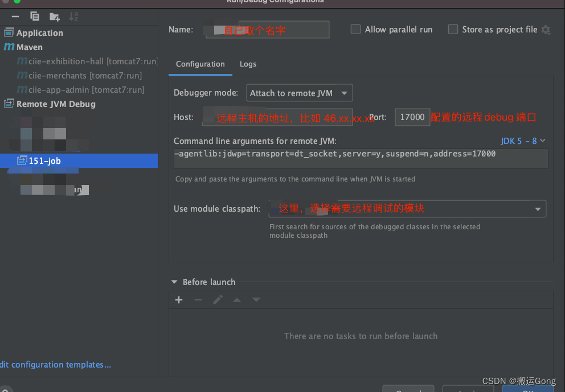The width and height of the screenshot is (565, 392).
Task: Click the remove before-launch task minus icon
Action: [x=198, y=300]
